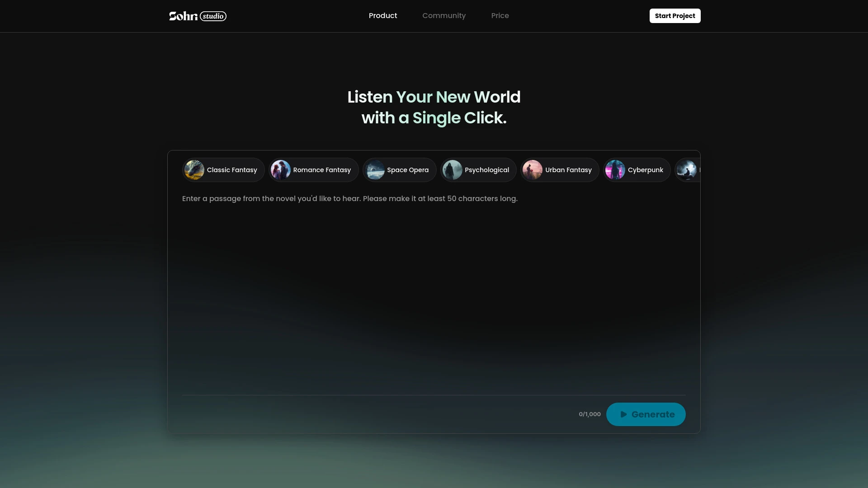Click the 0/1,000 character counter

590,414
